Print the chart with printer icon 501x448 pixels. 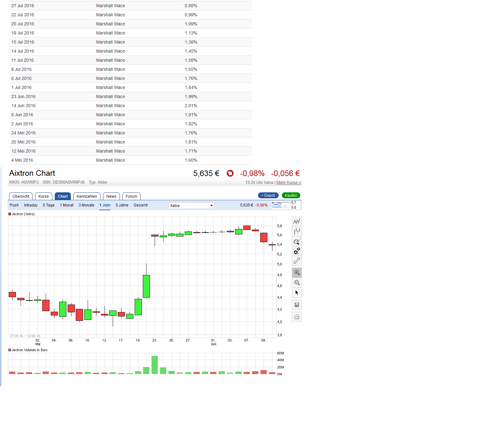tap(297, 317)
